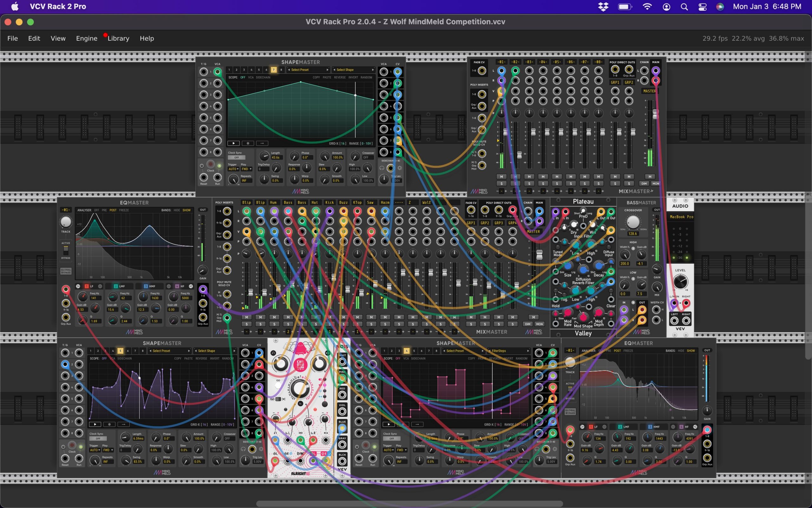Click RANDOM in channel-7 ShapeMaster
The height and width of the screenshot is (508, 812).
(366, 77)
